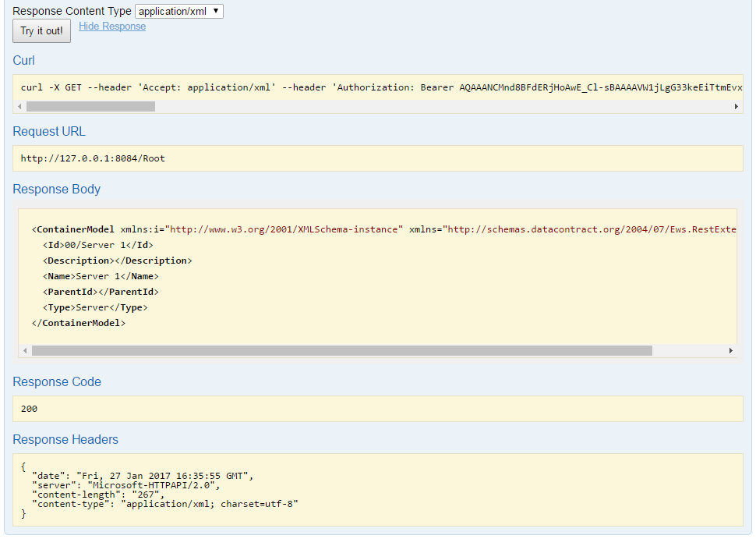Click the content-length 267 header line
This screenshot has width=756, height=539.
(98, 495)
